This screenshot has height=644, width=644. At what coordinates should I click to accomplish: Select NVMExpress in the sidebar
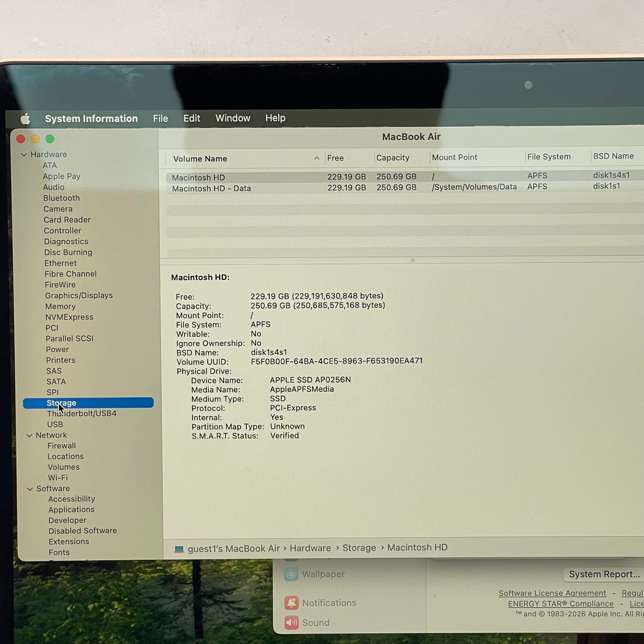69,317
